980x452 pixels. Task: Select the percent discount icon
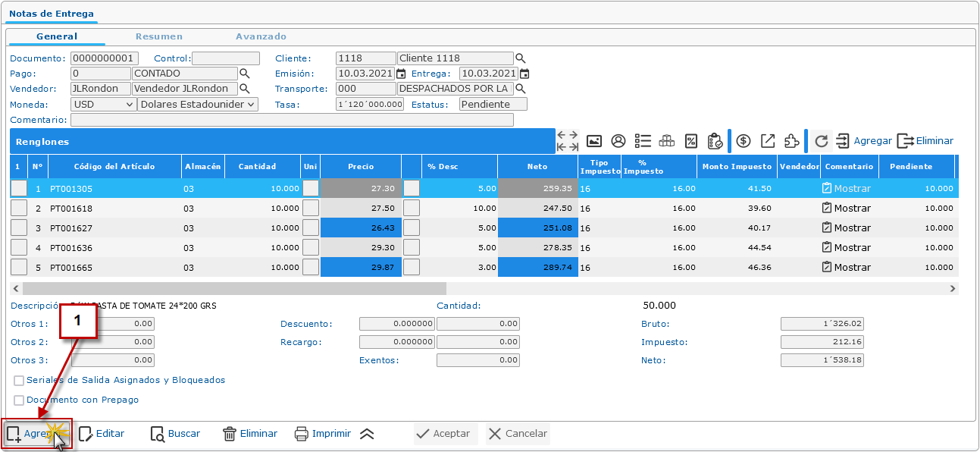tap(690, 141)
